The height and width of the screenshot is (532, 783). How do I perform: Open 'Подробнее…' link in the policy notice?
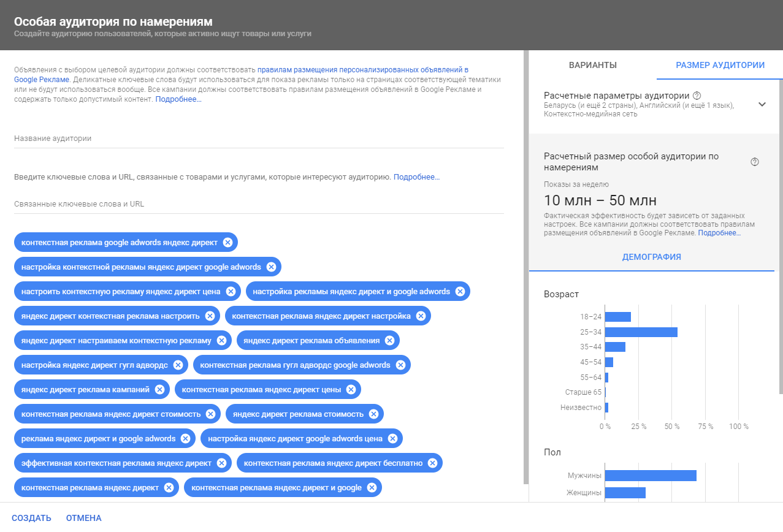pyautogui.click(x=178, y=99)
